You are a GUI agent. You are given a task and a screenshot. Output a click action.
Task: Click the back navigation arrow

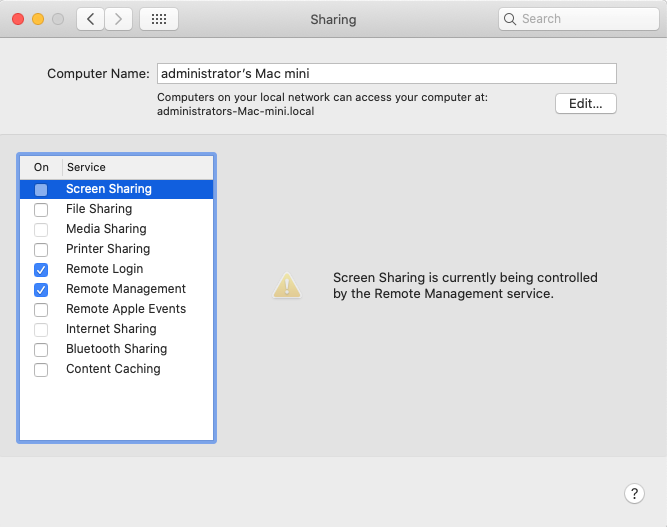point(91,19)
